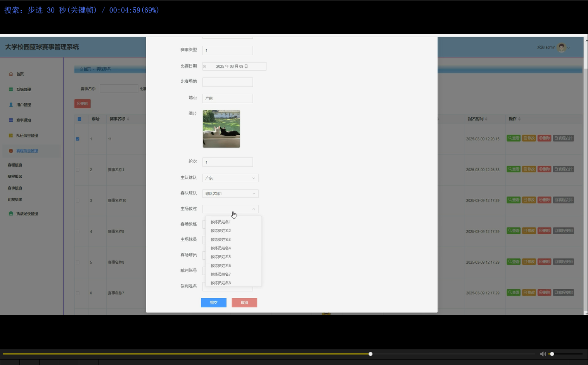Toggle the select-all checkbox in table header
The height and width of the screenshot is (365, 588).
[80, 119]
